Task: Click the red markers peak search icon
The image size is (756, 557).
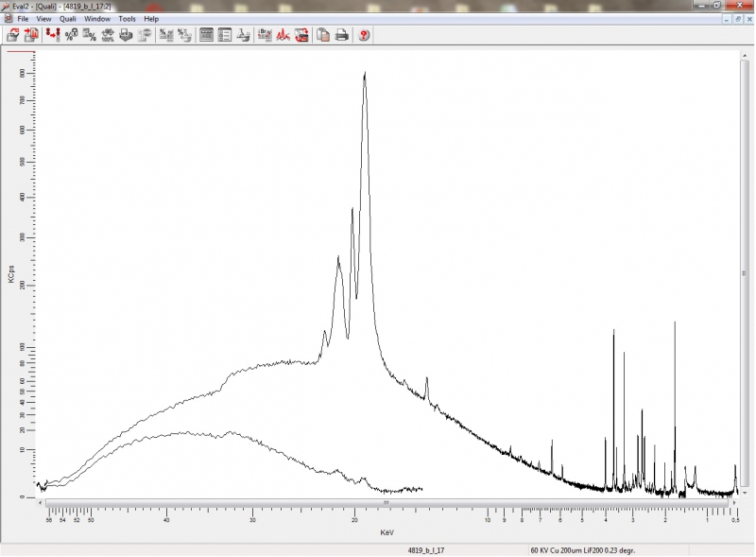Action: pos(52,35)
